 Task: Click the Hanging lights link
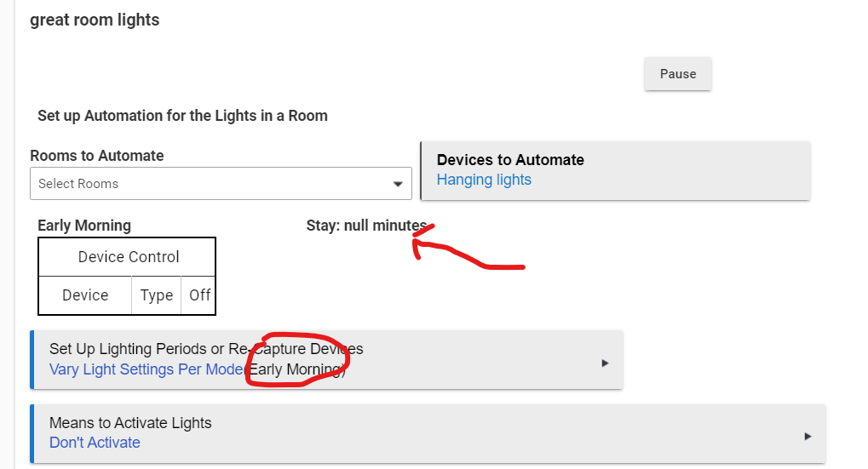coord(484,180)
